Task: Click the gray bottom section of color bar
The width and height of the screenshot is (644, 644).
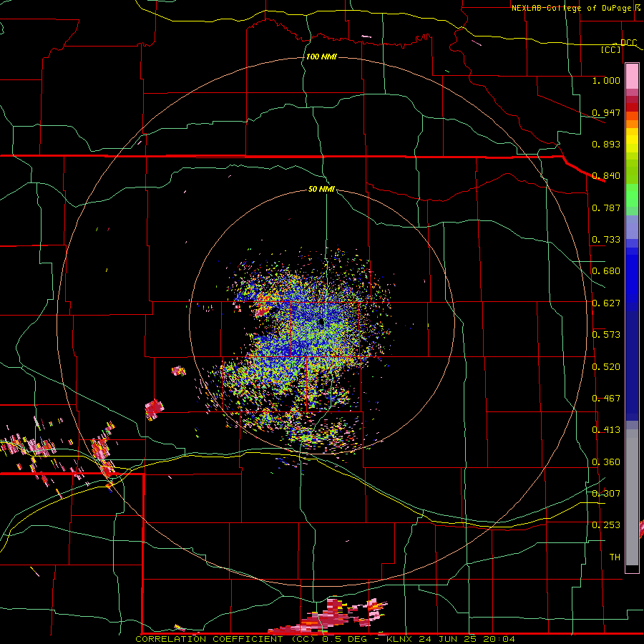Action: [x=632, y=497]
